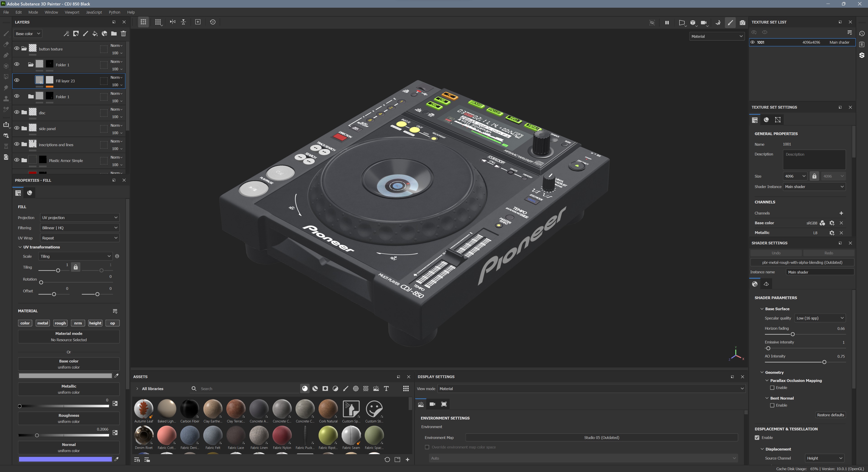Hide the disc folder layer
This screenshot has height=472, width=868.
[x=17, y=112]
